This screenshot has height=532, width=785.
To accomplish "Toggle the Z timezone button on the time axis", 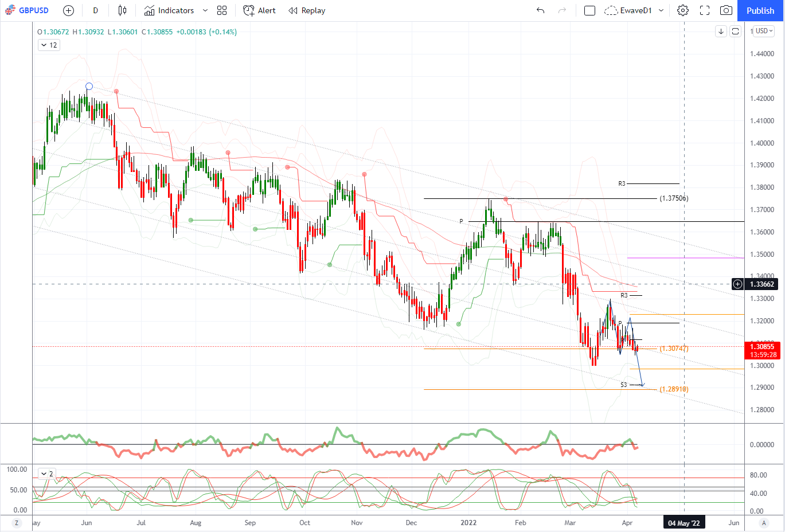I will pos(17,523).
